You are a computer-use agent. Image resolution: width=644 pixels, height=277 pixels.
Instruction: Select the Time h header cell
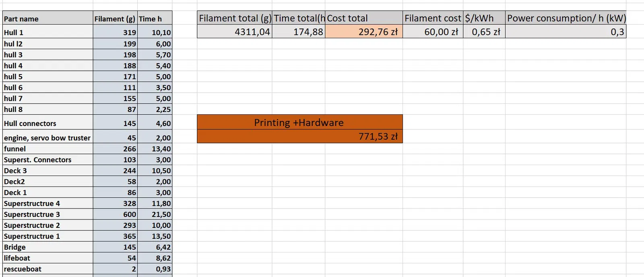click(155, 19)
